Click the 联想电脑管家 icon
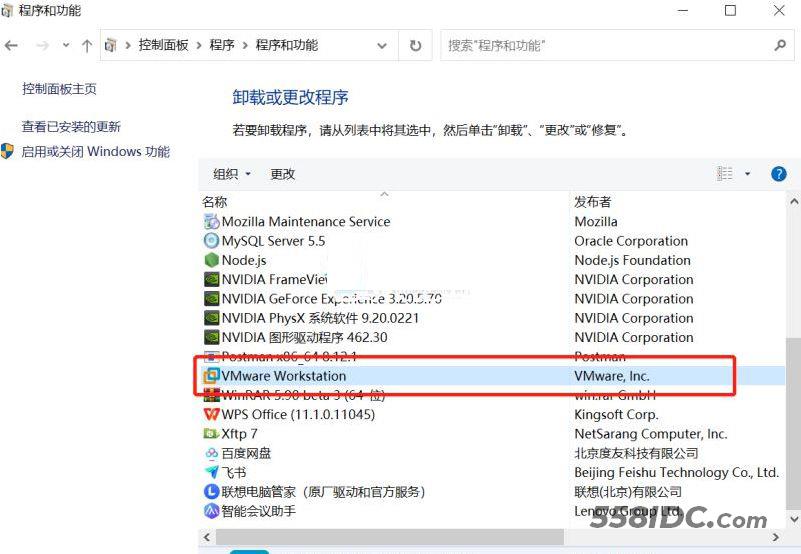The height and width of the screenshot is (554, 801). (211, 492)
